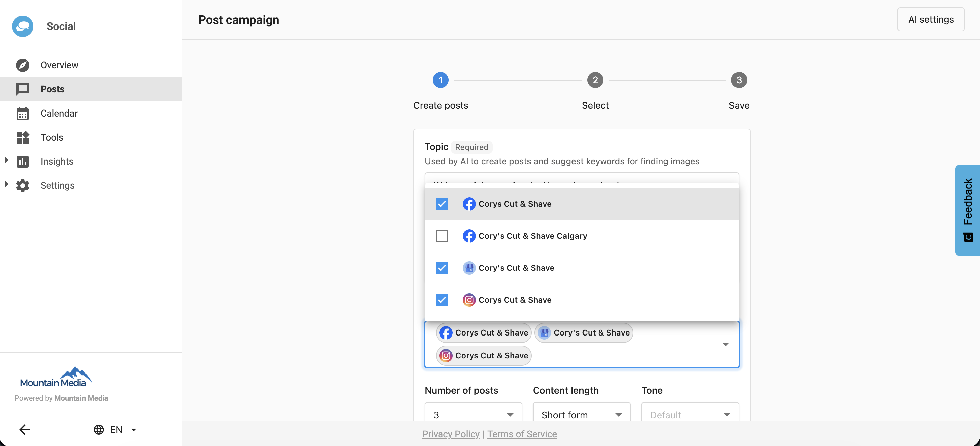Open the Calendar from the sidebar
Viewport: 980px width, 446px height.
pyautogui.click(x=58, y=113)
